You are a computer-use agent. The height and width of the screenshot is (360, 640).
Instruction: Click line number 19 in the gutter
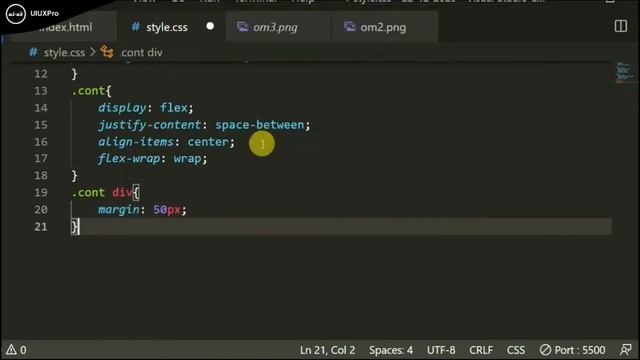click(x=40, y=192)
